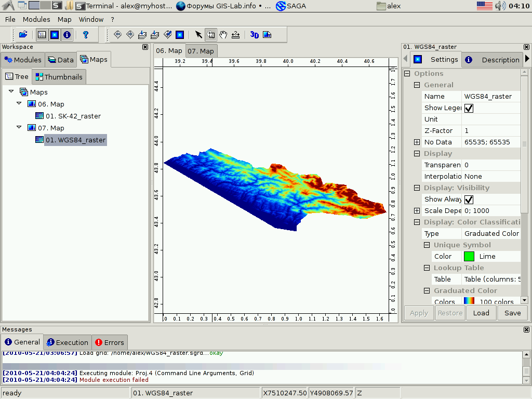Click the measure distance ruler tool

point(236,35)
